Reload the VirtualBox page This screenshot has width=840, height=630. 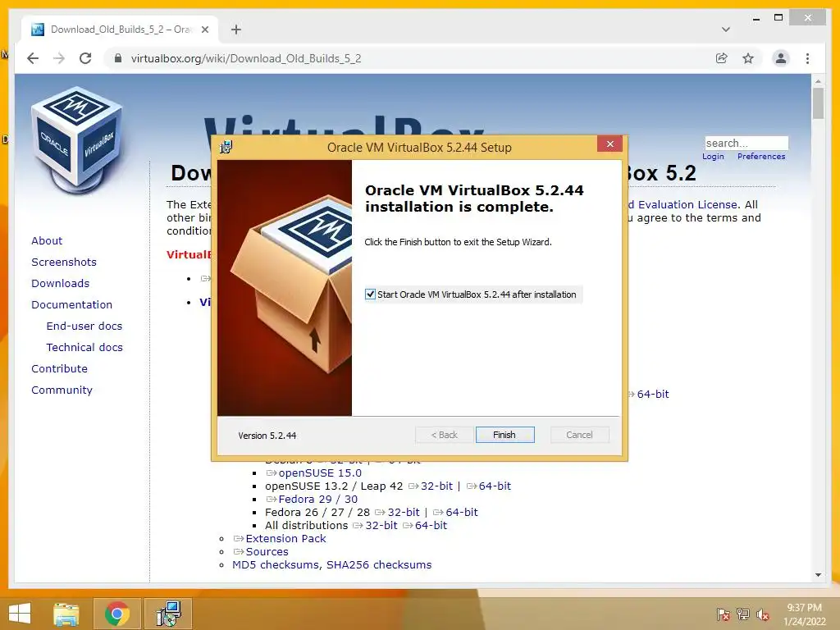point(85,58)
